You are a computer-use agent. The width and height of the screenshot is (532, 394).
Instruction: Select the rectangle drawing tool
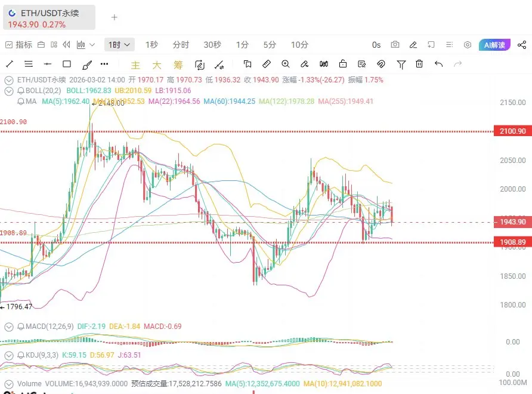[x=67, y=64]
